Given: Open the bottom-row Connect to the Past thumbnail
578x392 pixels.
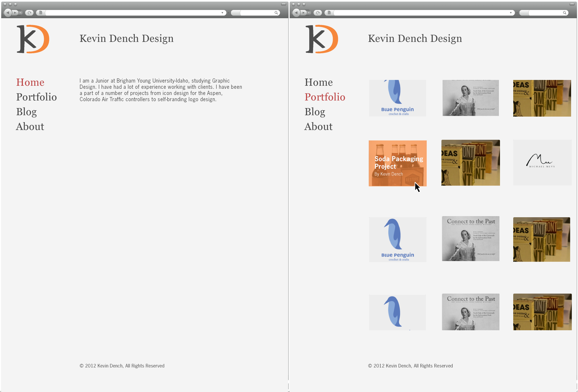Looking at the screenshot, I should [x=471, y=312].
